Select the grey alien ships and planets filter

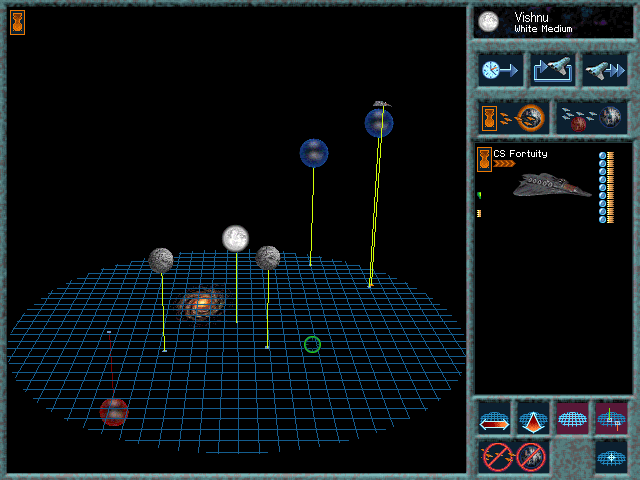pyautogui.click(x=591, y=118)
